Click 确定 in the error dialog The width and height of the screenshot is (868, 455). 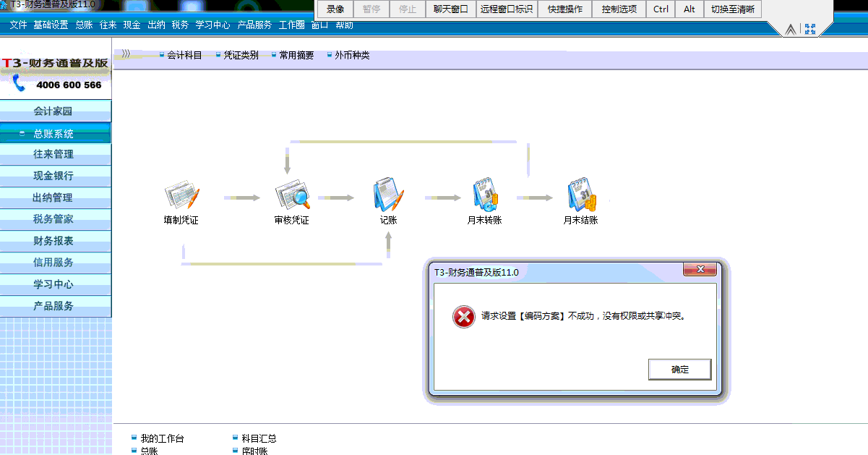click(680, 369)
